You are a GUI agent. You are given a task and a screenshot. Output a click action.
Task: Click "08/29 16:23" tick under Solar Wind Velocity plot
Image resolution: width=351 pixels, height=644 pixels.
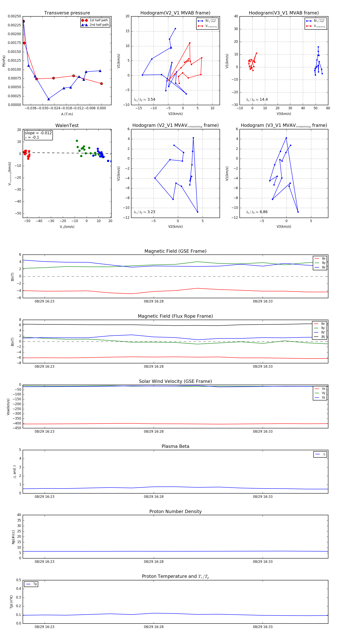[x=44, y=431]
